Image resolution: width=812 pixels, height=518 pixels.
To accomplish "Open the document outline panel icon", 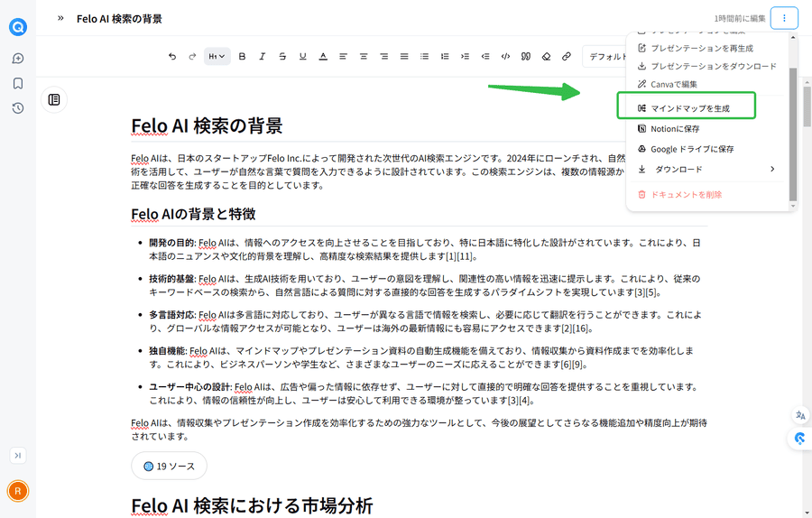I will point(54,99).
